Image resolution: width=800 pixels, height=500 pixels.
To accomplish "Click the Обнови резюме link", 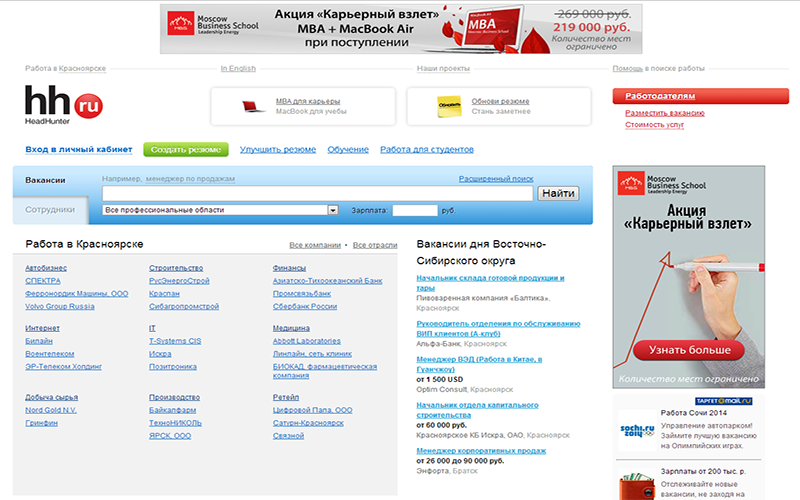I will (x=500, y=101).
